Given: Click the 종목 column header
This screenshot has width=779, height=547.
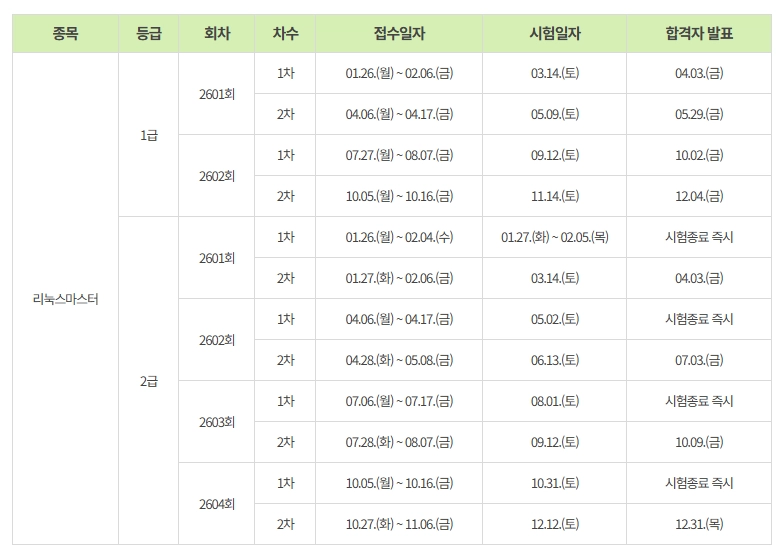Looking at the screenshot, I should 65,33.
